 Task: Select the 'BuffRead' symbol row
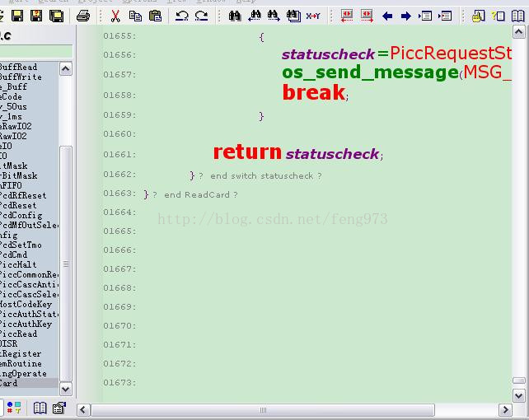coord(29,67)
